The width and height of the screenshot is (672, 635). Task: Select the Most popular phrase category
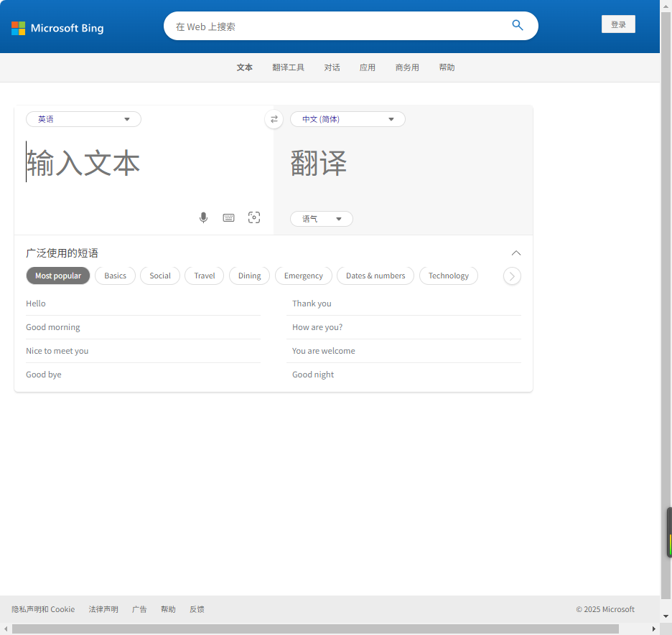tap(58, 276)
